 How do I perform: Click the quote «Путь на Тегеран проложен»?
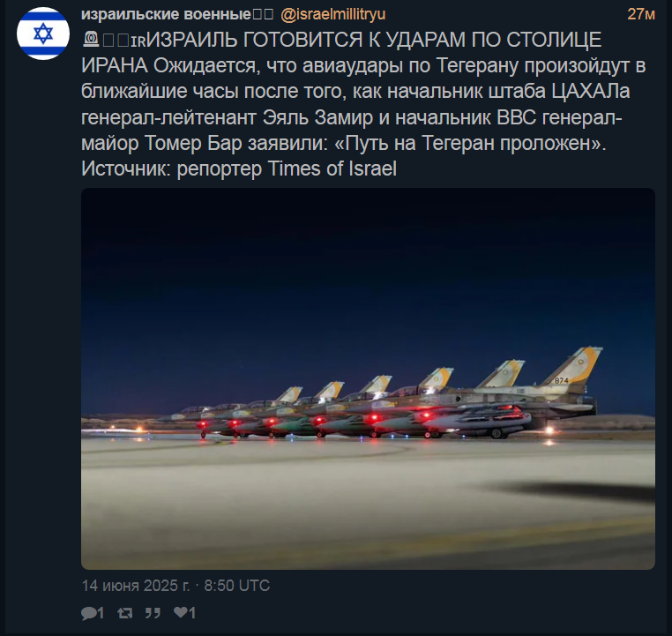(470, 143)
